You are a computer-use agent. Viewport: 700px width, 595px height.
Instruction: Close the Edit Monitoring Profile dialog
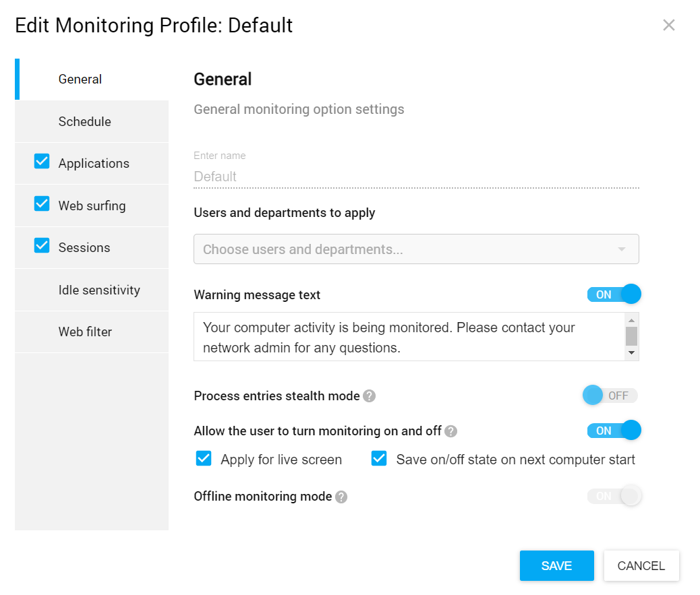coord(668,26)
